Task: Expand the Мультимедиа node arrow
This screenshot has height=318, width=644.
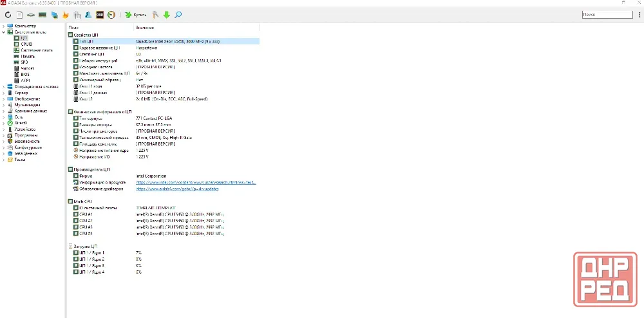Action: click(4, 105)
